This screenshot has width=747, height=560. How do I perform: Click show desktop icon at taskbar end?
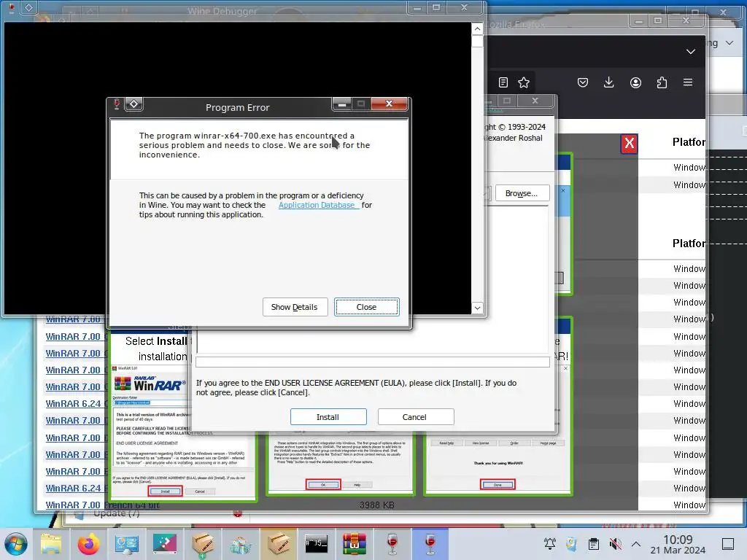[x=728, y=544]
